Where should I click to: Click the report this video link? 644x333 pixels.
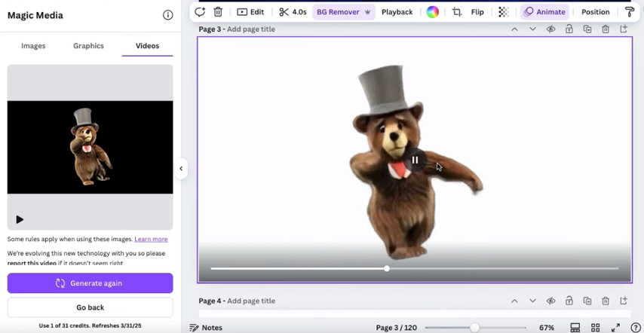coord(32,263)
